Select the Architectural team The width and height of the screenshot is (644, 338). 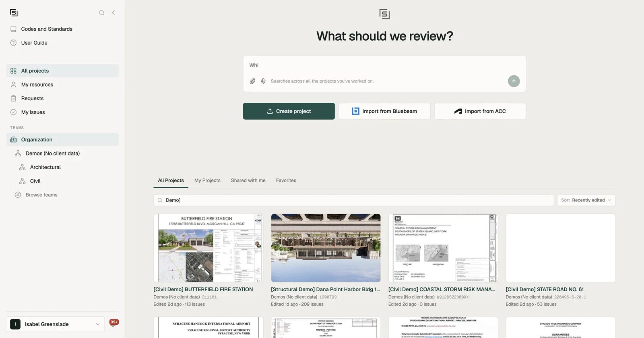[x=45, y=167]
